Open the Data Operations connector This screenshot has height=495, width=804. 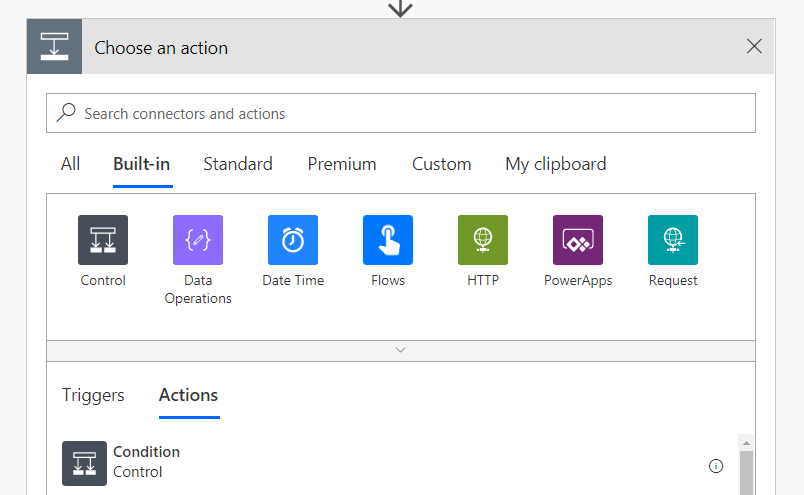[198, 240]
